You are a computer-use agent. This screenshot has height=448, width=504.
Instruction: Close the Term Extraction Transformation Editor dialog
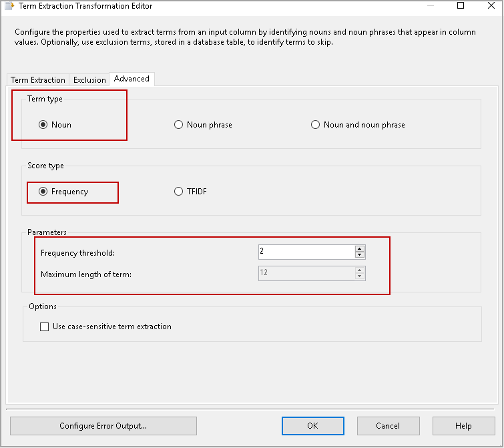491,6
